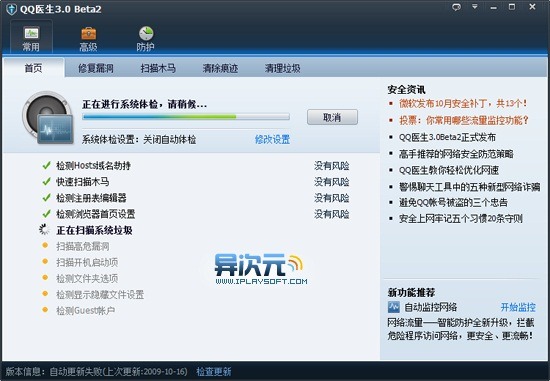Maximize the QQ医生 window
The height and width of the screenshot is (381, 550).
(x=512, y=7)
